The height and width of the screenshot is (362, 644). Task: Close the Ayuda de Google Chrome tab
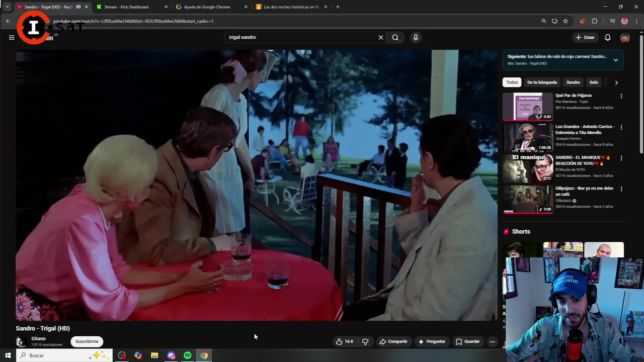246,7
